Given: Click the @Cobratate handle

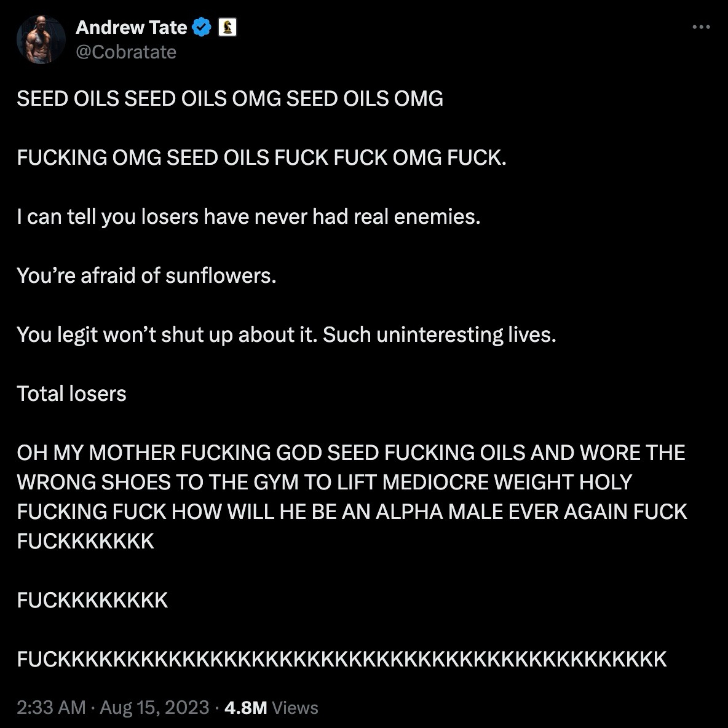Looking at the screenshot, I should (x=126, y=52).
